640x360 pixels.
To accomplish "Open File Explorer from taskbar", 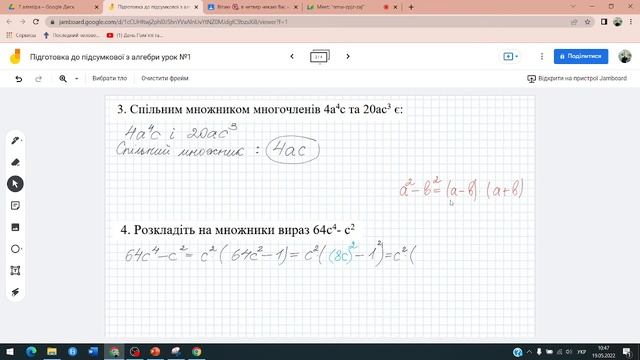I will (52, 351).
